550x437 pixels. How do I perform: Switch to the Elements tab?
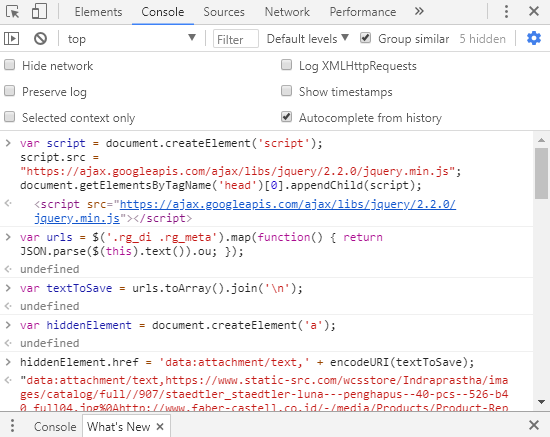pyautogui.click(x=98, y=12)
